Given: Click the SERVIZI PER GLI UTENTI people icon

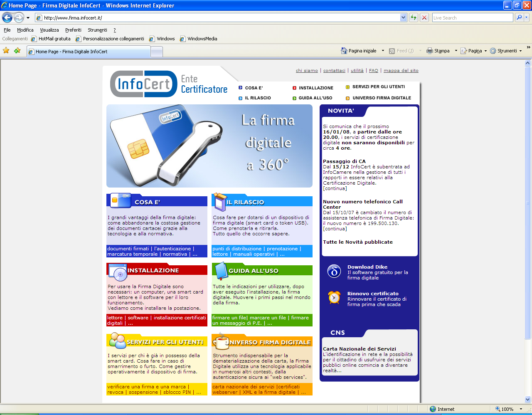Looking at the screenshot, I should pyautogui.click(x=117, y=341).
